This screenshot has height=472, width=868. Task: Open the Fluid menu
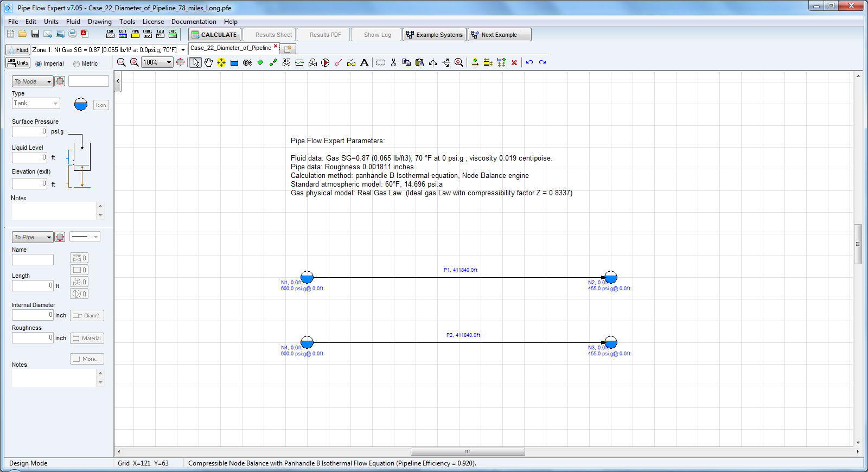(73, 22)
